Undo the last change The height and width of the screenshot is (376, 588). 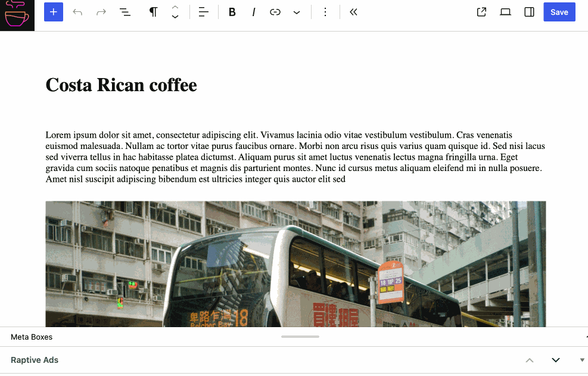[x=77, y=12]
